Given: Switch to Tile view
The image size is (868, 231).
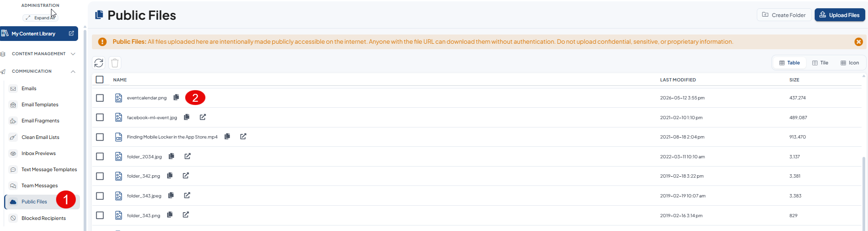Looking at the screenshot, I should click(820, 63).
